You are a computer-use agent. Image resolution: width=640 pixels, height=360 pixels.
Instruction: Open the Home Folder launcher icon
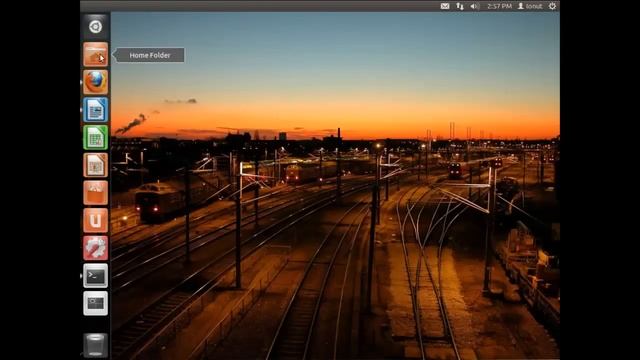coord(96,54)
